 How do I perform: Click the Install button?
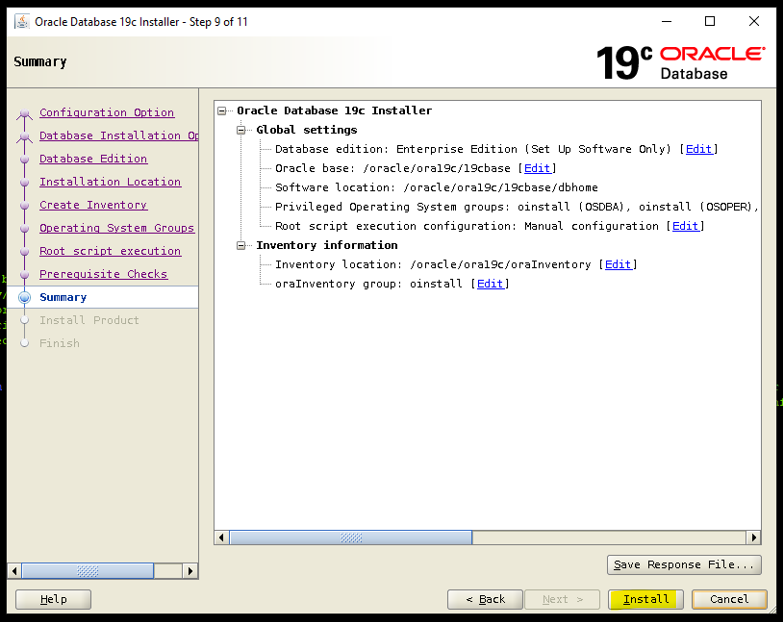click(646, 599)
